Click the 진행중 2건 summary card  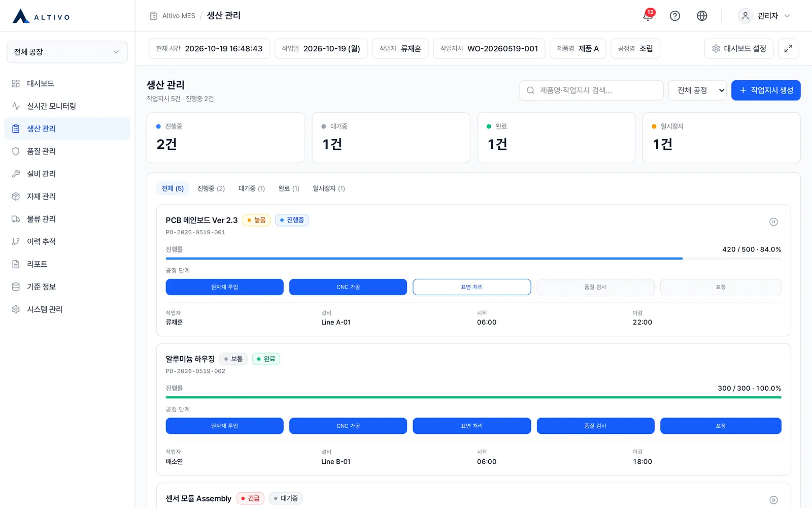[x=226, y=138]
